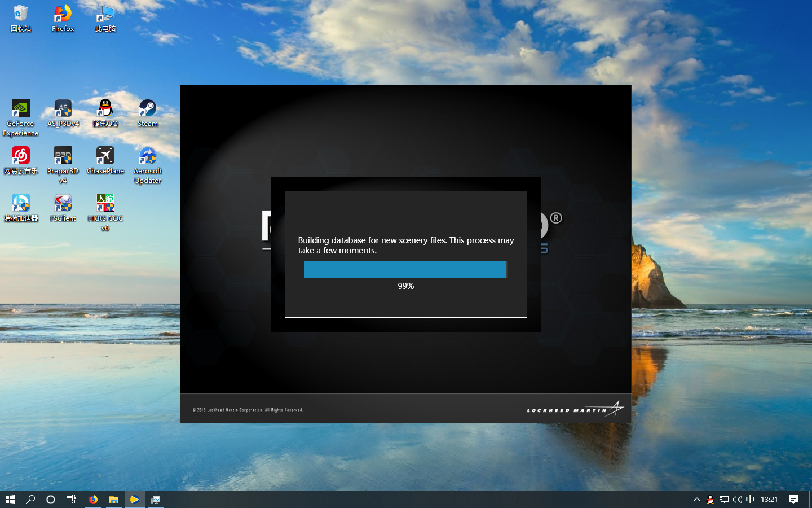Open the GeForce Experience desktop shortcut
The height and width of the screenshot is (508, 812).
[21, 118]
